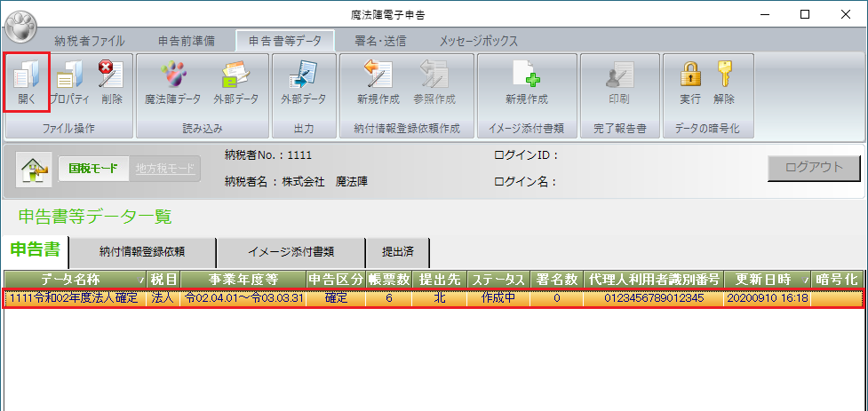Viewport: 868px width, 411px height.
Task: Click 新規作成 in イメージ添付書類 group
Action: coord(526,82)
